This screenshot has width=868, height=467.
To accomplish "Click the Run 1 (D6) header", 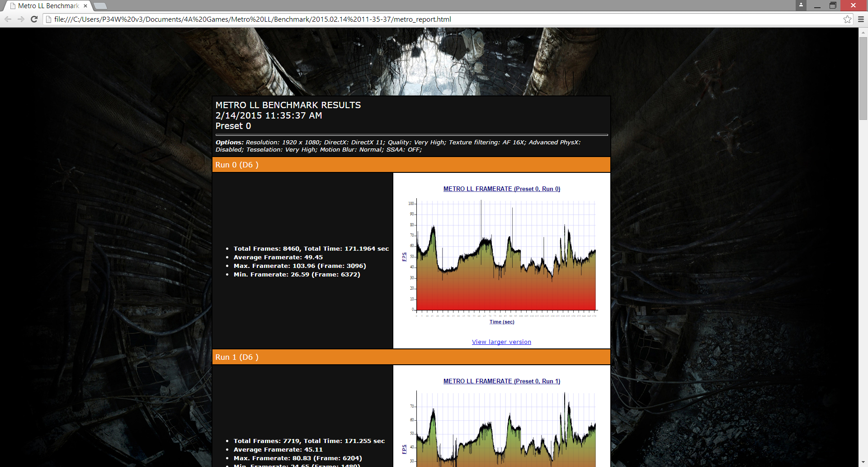I will 411,357.
